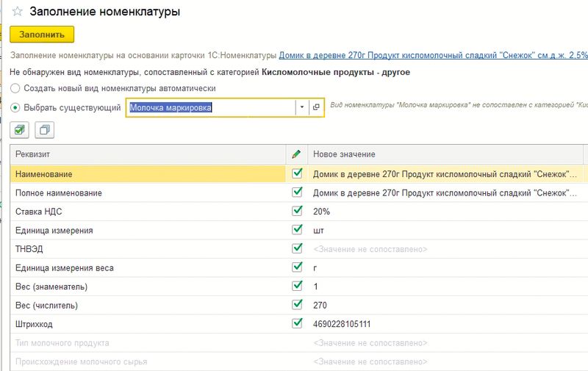Screen dimensions: 588x371
Task: Uncheck the Штрихкод row checkbox
Action: 297,323
